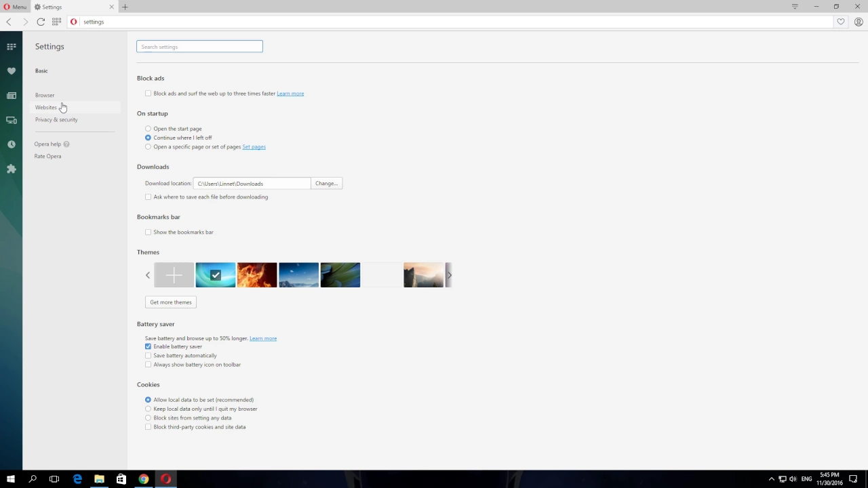868x488 pixels.
Task: Open File Explorer from taskbar
Action: coord(99,479)
